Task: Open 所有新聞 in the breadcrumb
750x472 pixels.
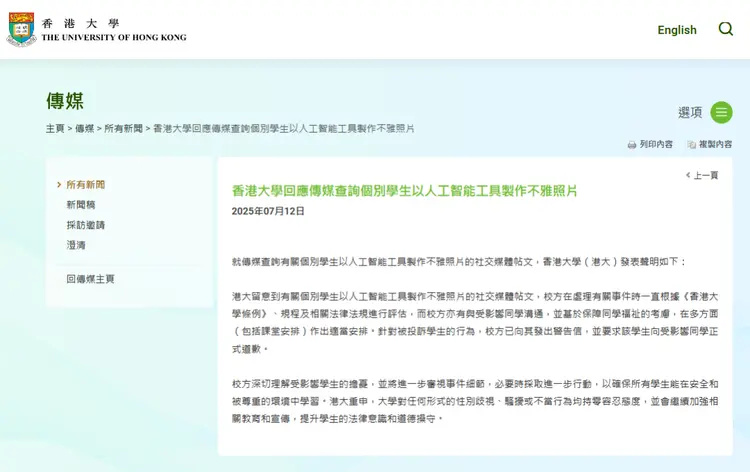Action: click(x=123, y=129)
